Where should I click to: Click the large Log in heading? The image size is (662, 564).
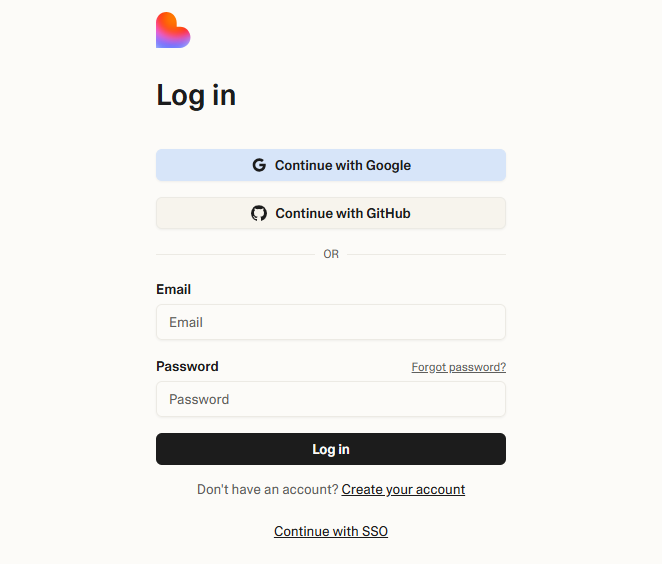click(196, 96)
